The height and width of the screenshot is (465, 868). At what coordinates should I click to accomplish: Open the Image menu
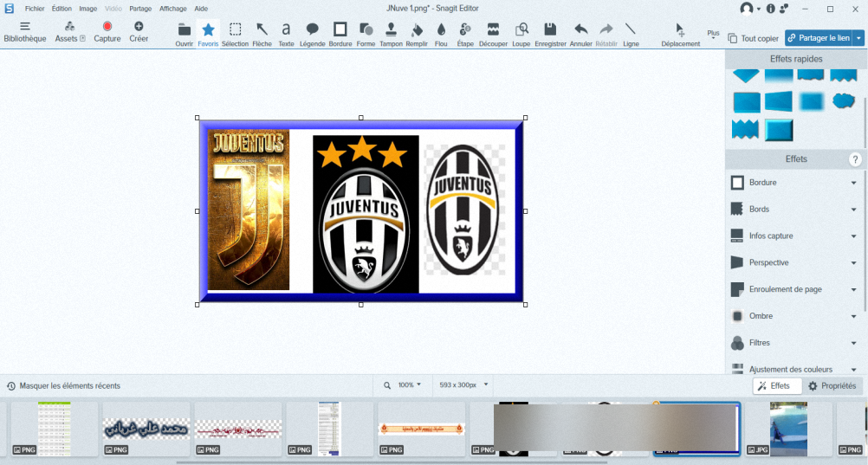[87, 9]
